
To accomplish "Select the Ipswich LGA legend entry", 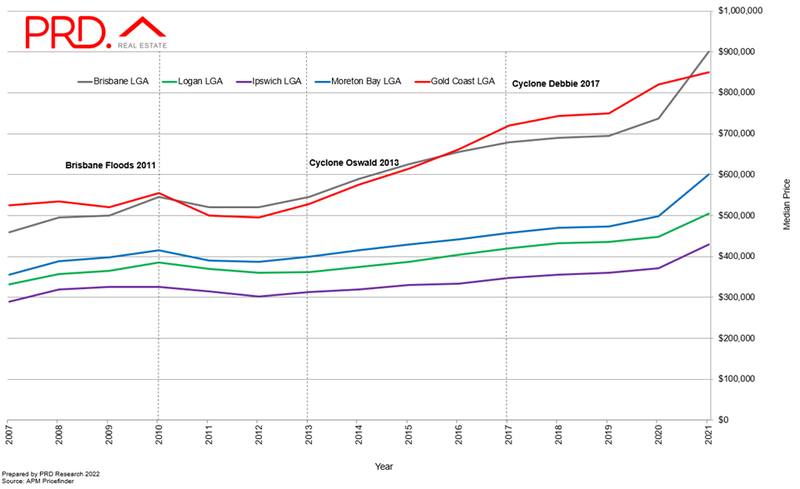I will 269,81.
